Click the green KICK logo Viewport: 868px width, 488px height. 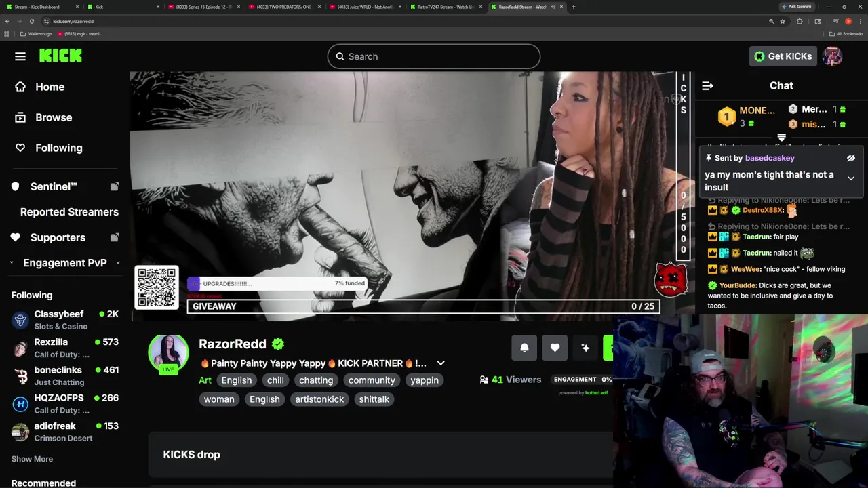click(x=60, y=56)
